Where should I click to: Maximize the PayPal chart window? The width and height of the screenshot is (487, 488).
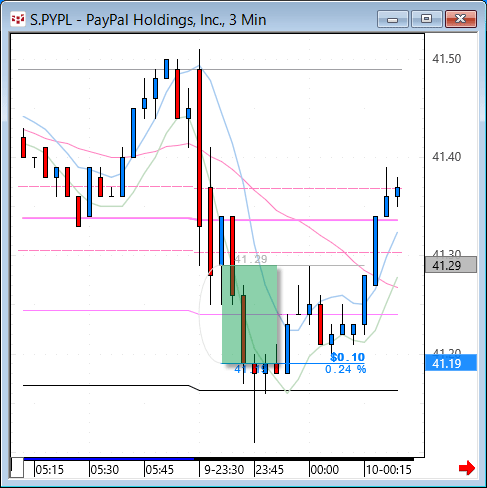(x=426, y=19)
